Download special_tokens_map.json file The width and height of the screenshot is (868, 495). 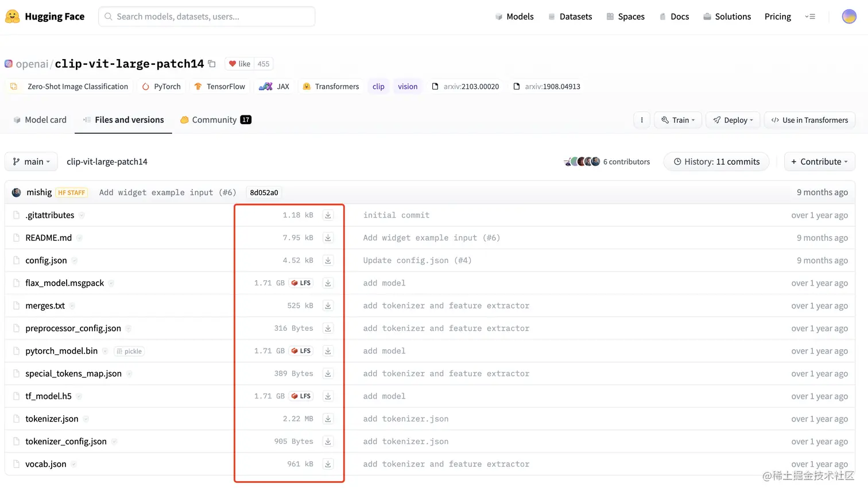[328, 374]
